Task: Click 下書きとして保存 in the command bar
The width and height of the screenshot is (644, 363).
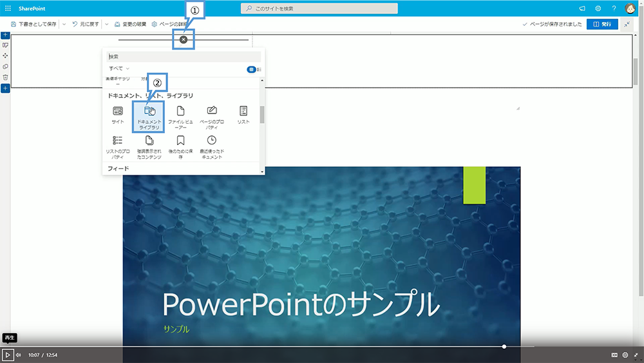Action: (33, 25)
